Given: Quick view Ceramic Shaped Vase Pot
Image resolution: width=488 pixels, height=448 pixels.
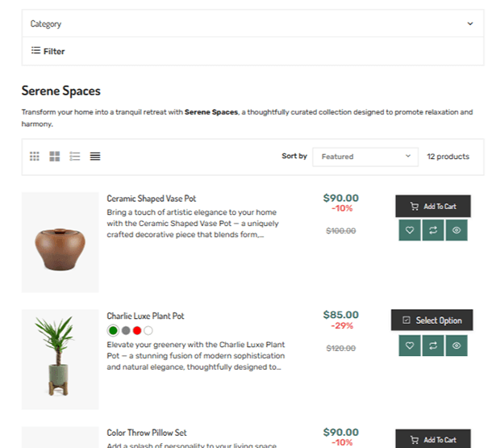Looking at the screenshot, I should (457, 230).
